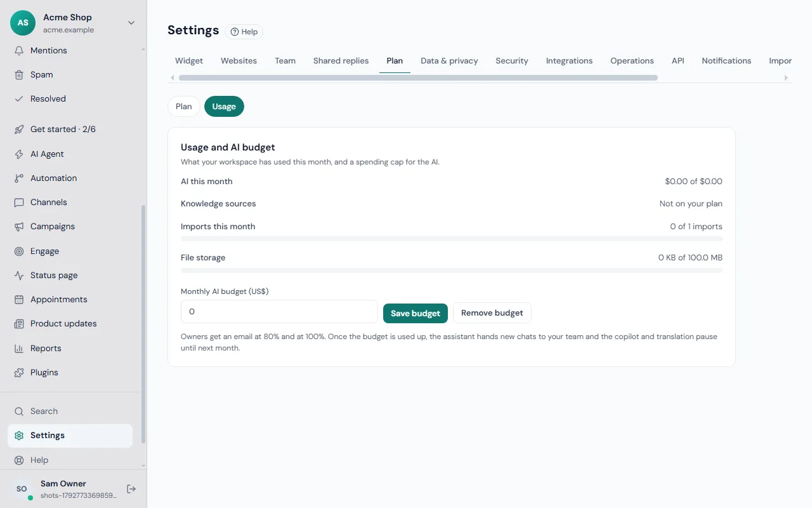The height and width of the screenshot is (508, 812).
Task: Click the Campaigns megaphone icon
Action: (x=19, y=227)
